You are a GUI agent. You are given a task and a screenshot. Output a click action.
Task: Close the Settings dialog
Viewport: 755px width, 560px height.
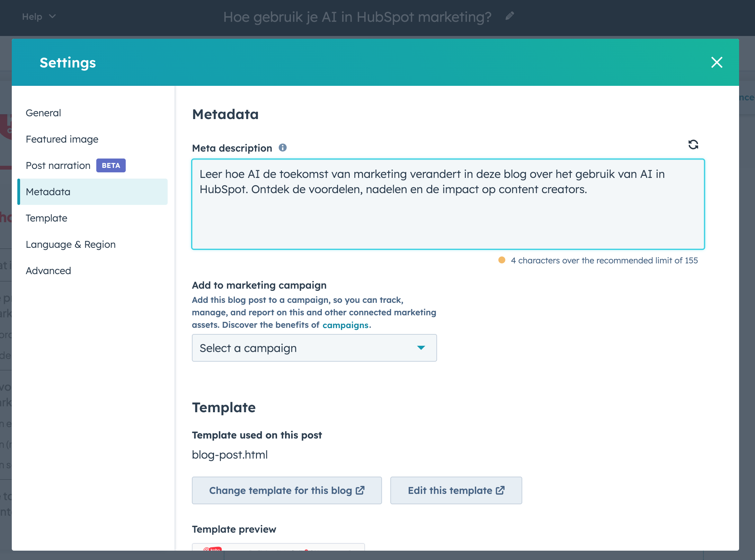[x=717, y=62]
